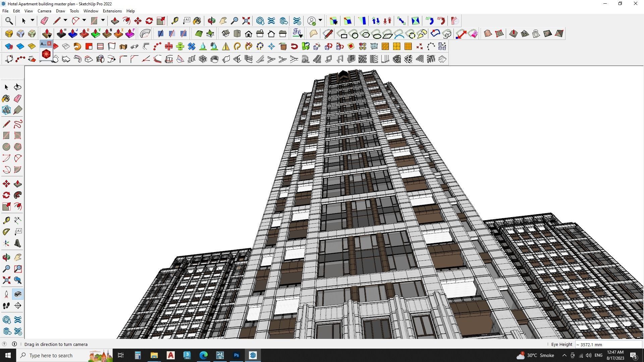Image resolution: width=644 pixels, height=362 pixels.
Task: Select the Tape Measure tool in top toolbar
Action: click(175, 21)
